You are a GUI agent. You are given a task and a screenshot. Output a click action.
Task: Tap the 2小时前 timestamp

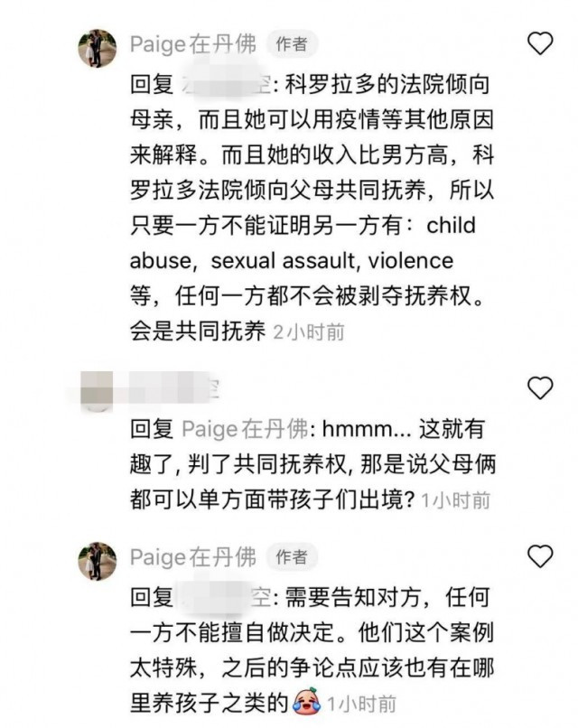point(309,332)
